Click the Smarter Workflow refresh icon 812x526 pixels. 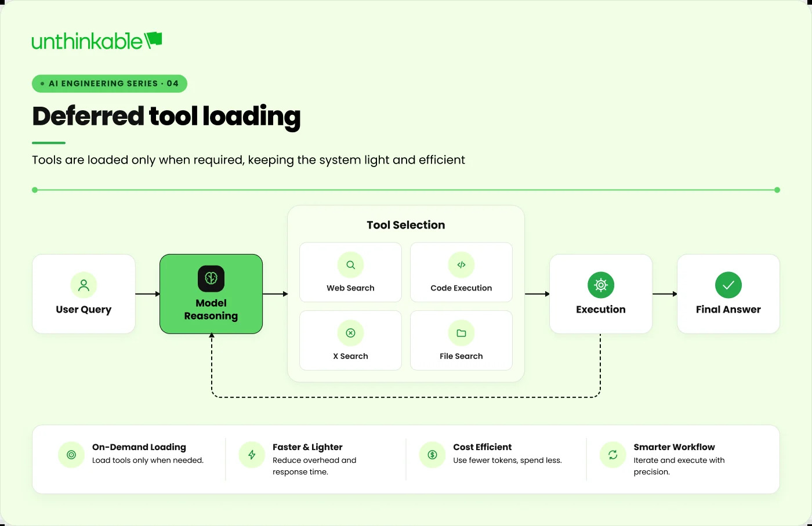612,455
